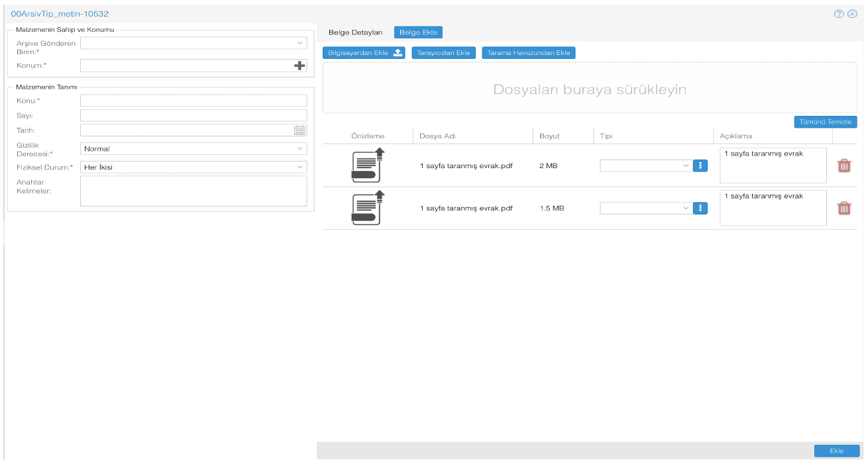
Task: Click the Ekle button at the bottom
Action: pos(836,451)
